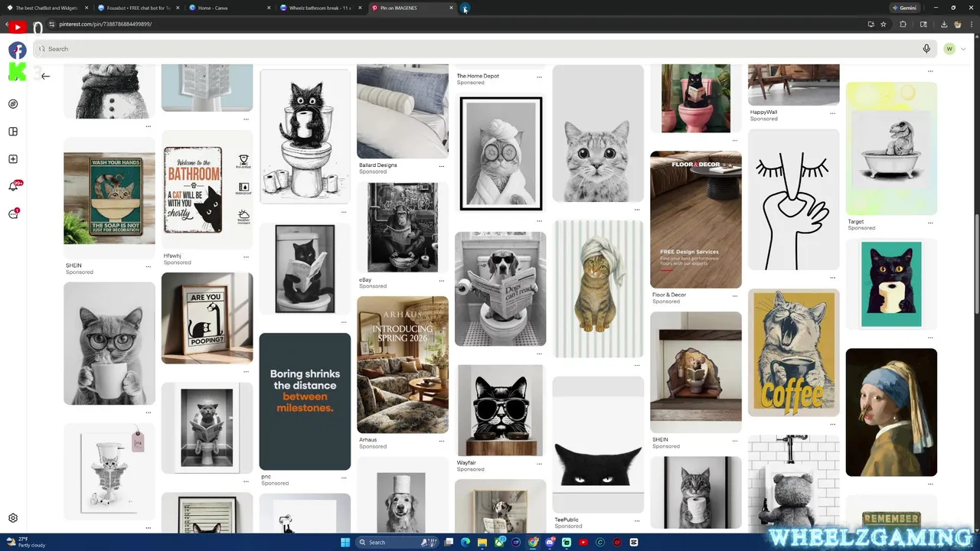Close the Home - Canva tab
Image resolution: width=980 pixels, height=551 pixels.
[x=269, y=8]
